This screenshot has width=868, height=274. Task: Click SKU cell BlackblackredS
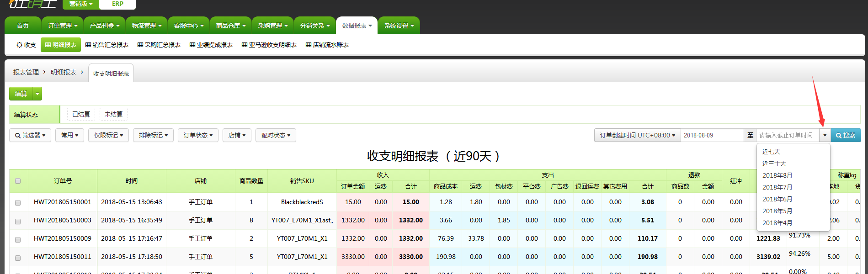click(302, 202)
